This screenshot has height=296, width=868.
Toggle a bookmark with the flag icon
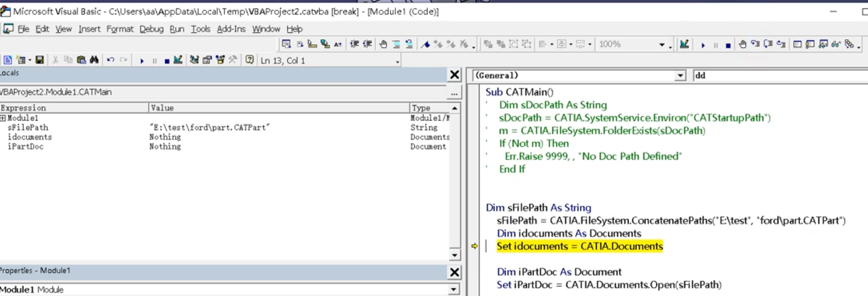point(425,44)
